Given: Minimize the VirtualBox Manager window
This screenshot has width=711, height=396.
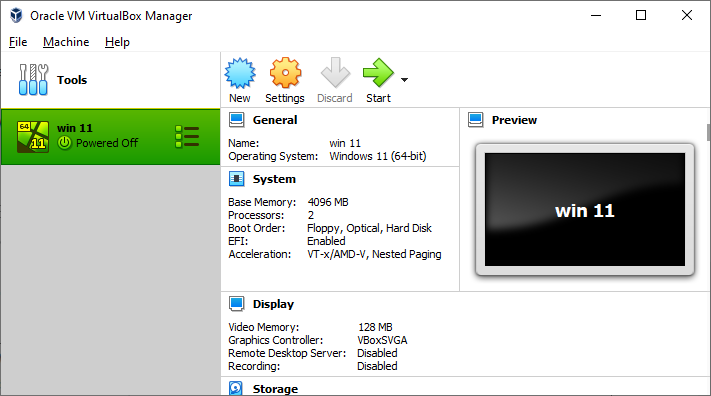Looking at the screenshot, I should [x=596, y=15].
